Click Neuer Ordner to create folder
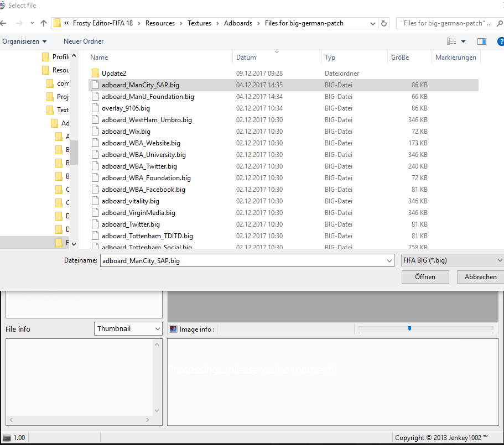Viewport: 504px width, 445px height. pyautogui.click(x=84, y=41)
